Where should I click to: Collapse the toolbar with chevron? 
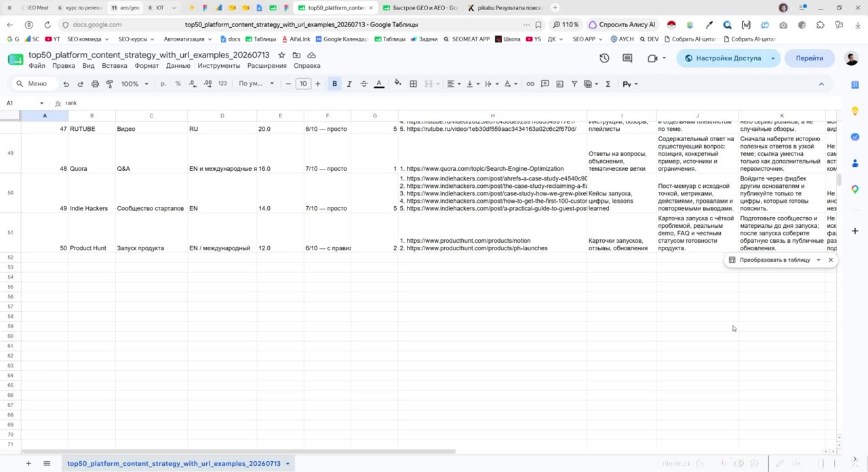[821, 84]
